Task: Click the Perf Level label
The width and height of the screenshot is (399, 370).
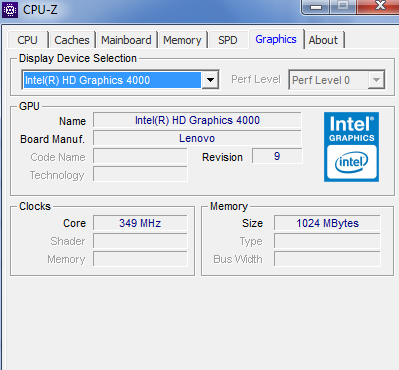Action: (x=256, y=79)
